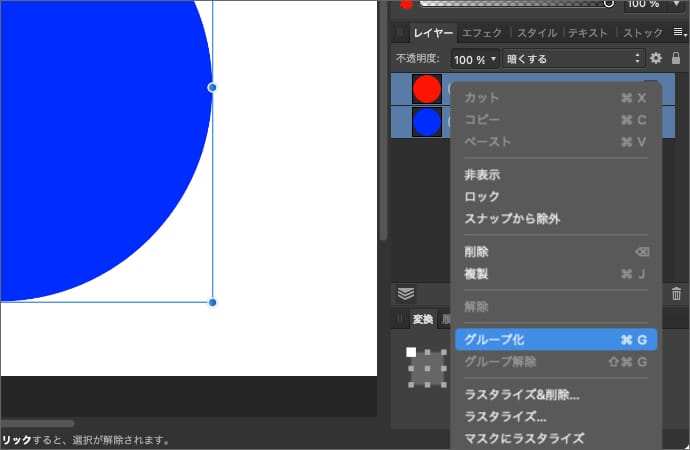
Task: Click the trash icon to delete layer
Action: (x=676, y=294)
